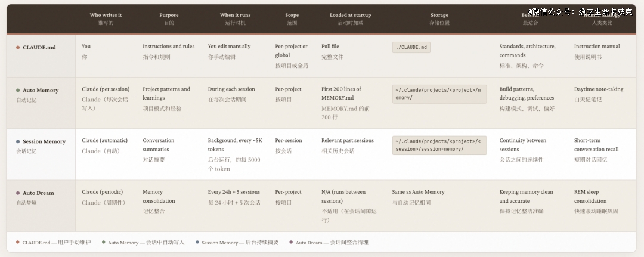
Task: Click the "Who writes it" column header
Action: 106,15
